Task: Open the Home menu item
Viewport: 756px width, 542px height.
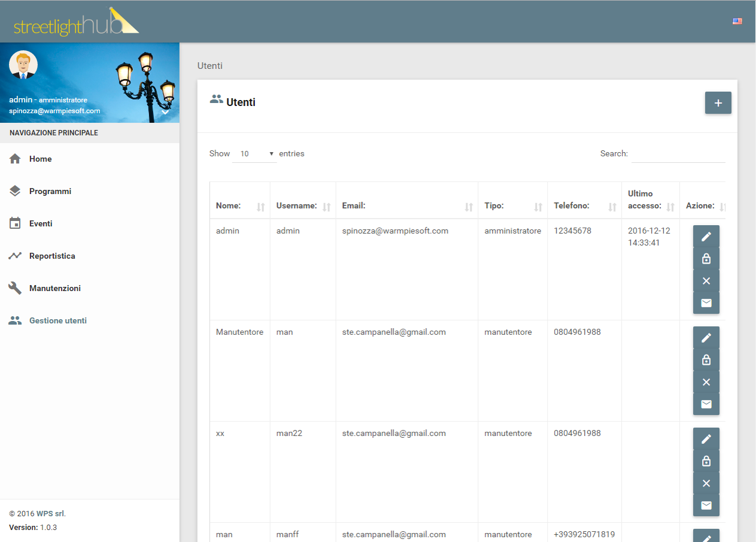Action: (90, 159)
